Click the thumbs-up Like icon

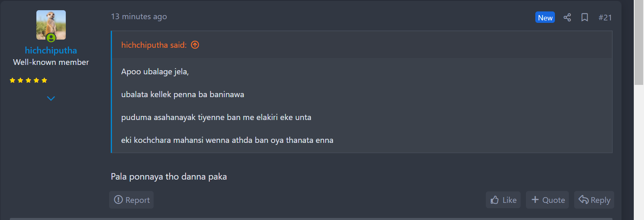pyautogui.click(x=494, y=200)
